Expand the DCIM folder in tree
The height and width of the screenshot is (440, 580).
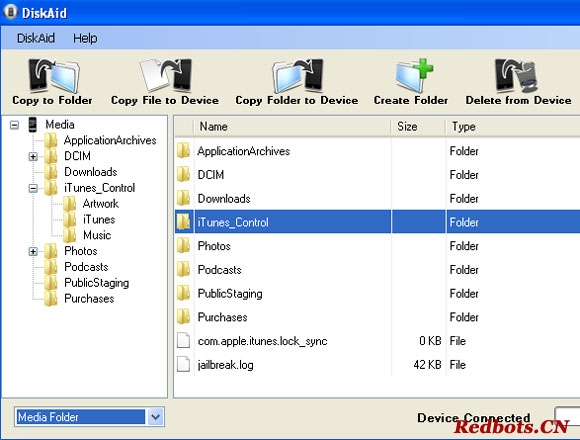(33, 156)
